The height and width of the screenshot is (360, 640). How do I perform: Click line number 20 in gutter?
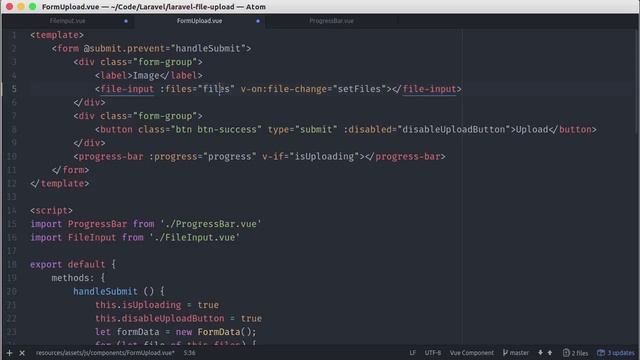[x=12, y=291]
